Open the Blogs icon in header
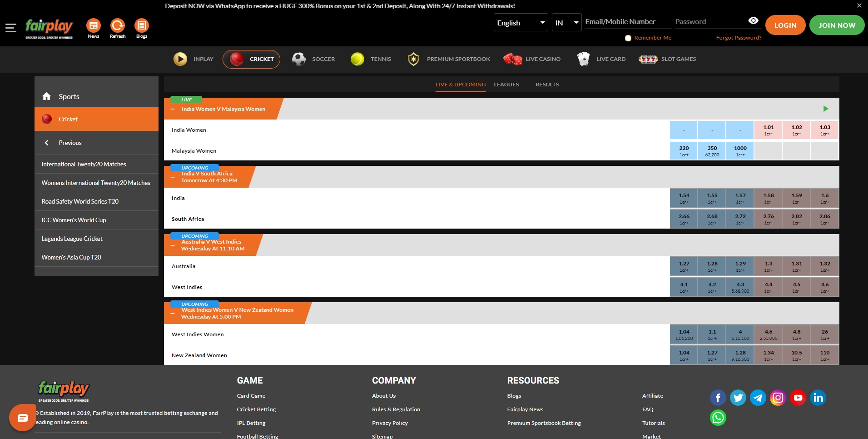The height and width of the screenshot is (439, 868). [x=142, y=25]
